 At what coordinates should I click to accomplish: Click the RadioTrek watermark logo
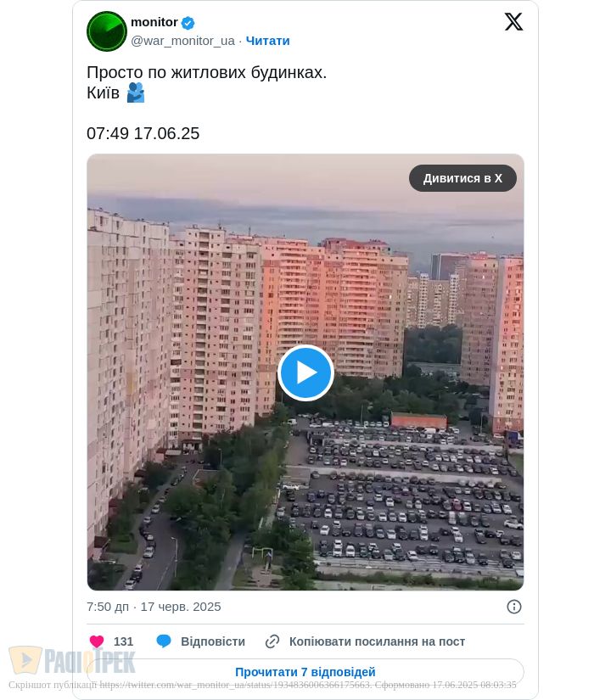[72, 660]
